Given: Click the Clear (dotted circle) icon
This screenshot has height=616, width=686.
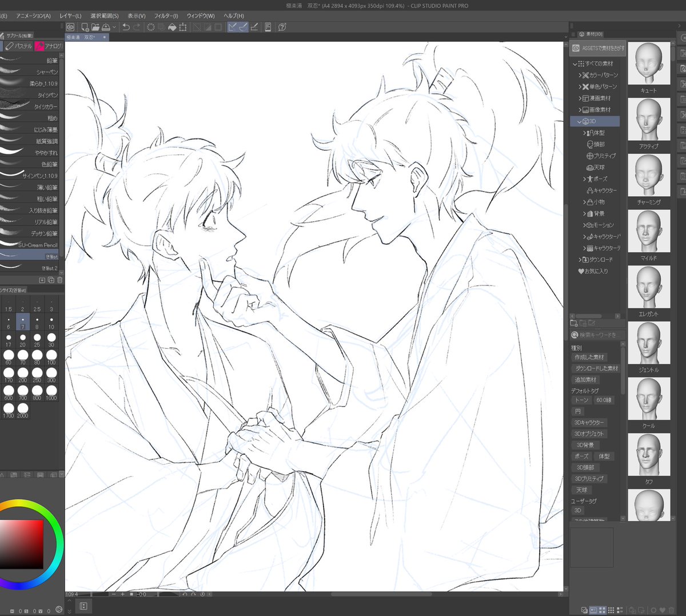Looking at the screenshot, I should point(151,27).
